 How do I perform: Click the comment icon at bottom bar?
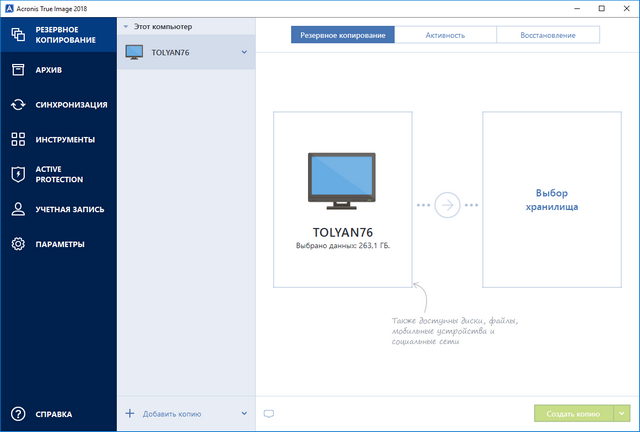[268, 413]
